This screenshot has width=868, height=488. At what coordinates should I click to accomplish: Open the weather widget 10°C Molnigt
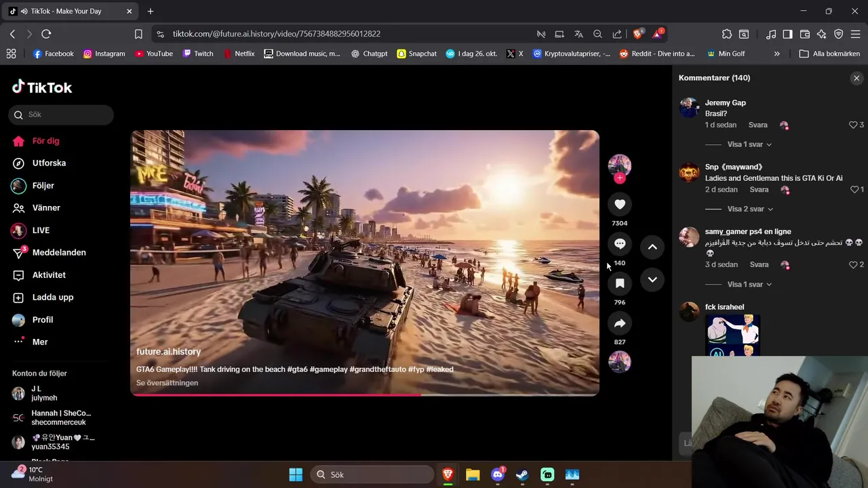click(x=33, y=474)
